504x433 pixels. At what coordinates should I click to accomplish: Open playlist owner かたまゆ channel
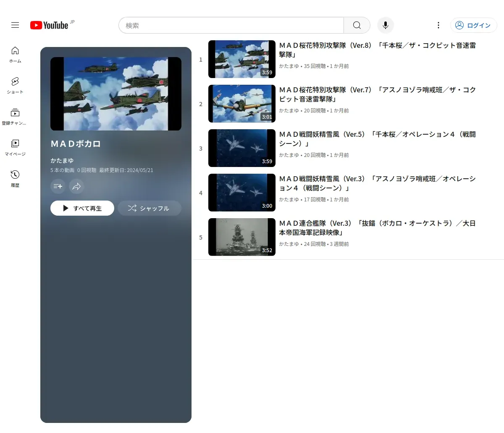tap(62, 161)
